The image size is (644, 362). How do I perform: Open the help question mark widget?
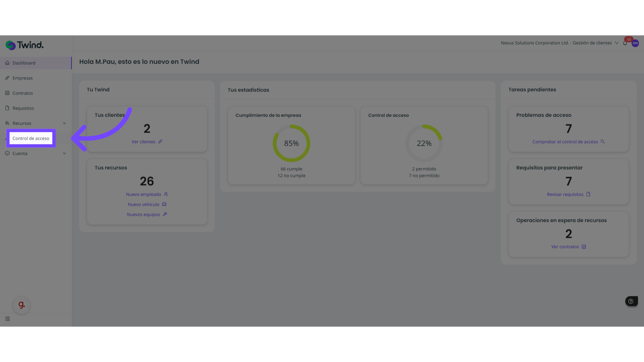[x=631, y=301]
